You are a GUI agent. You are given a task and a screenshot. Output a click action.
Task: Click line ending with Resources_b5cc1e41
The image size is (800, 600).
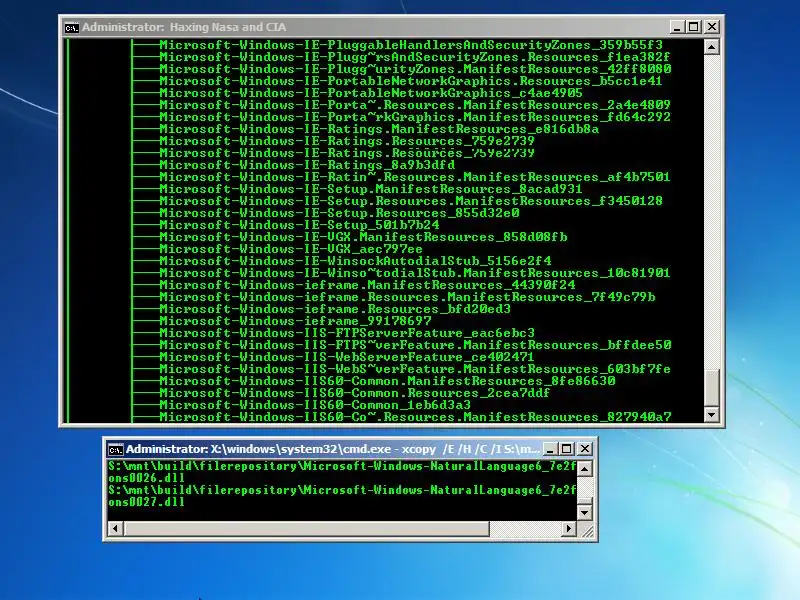pos(411,81)
